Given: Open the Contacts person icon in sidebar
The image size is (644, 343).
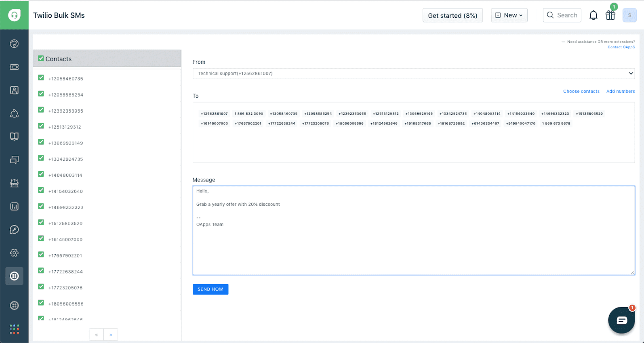Looking at the screenshot, I should [14, 90].
